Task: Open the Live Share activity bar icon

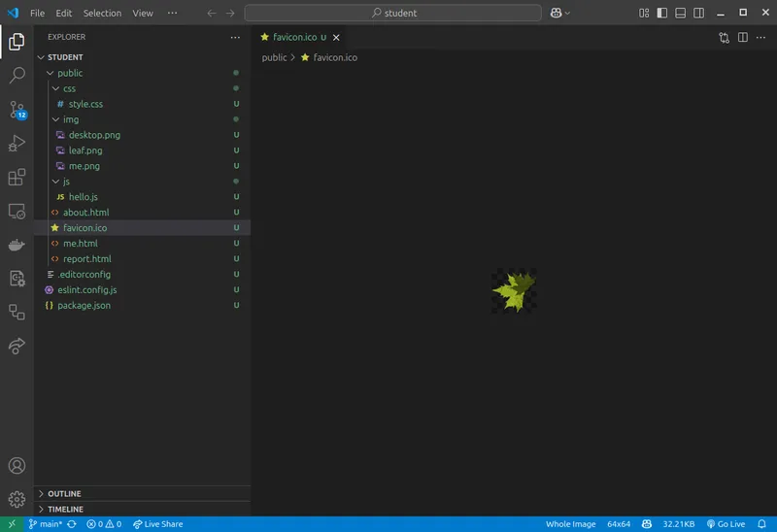Action: (17, 346)
